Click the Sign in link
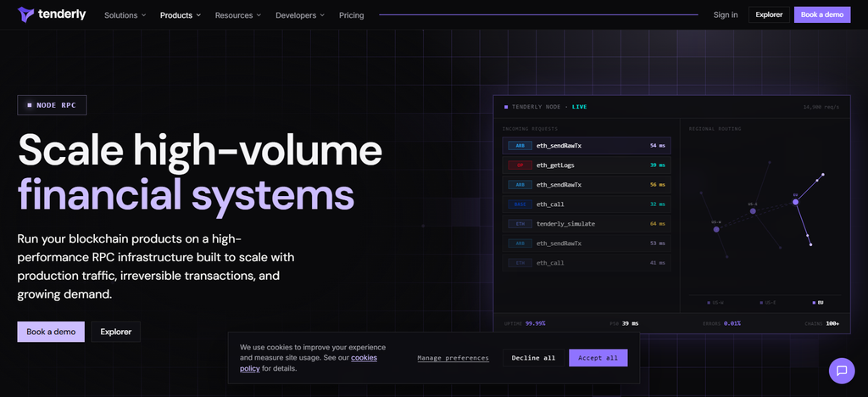 pos(726,15)
